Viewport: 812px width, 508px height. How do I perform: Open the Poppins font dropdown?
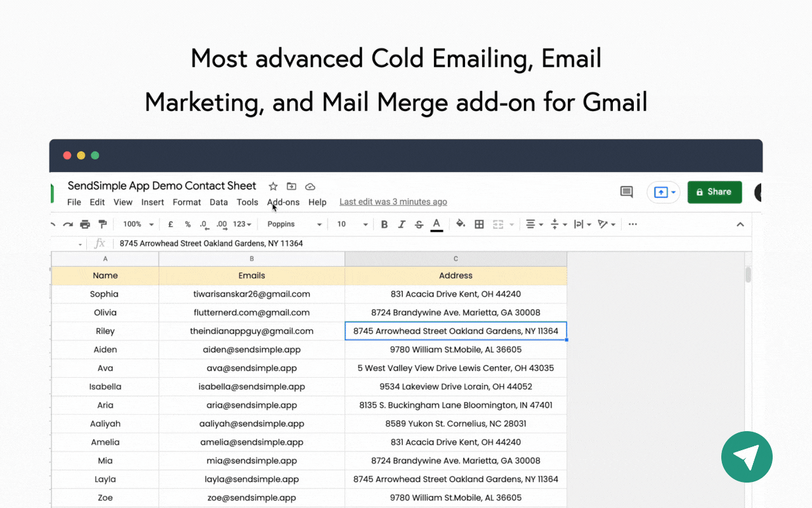tap(294, 224)
